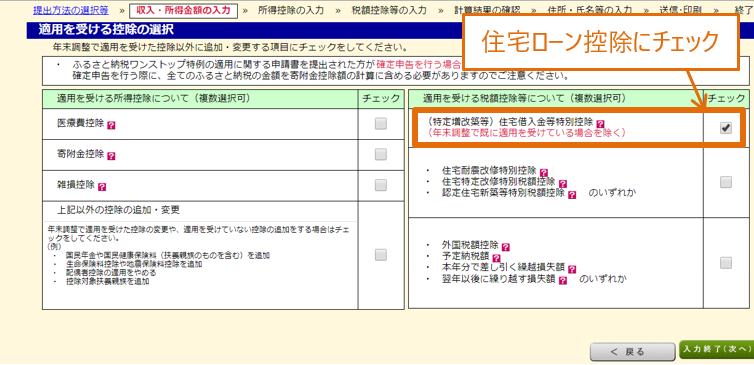Viewport: 754px width, 365px height.
Task: Click the 提出方法の選択等 link
Action: [71, 10]
